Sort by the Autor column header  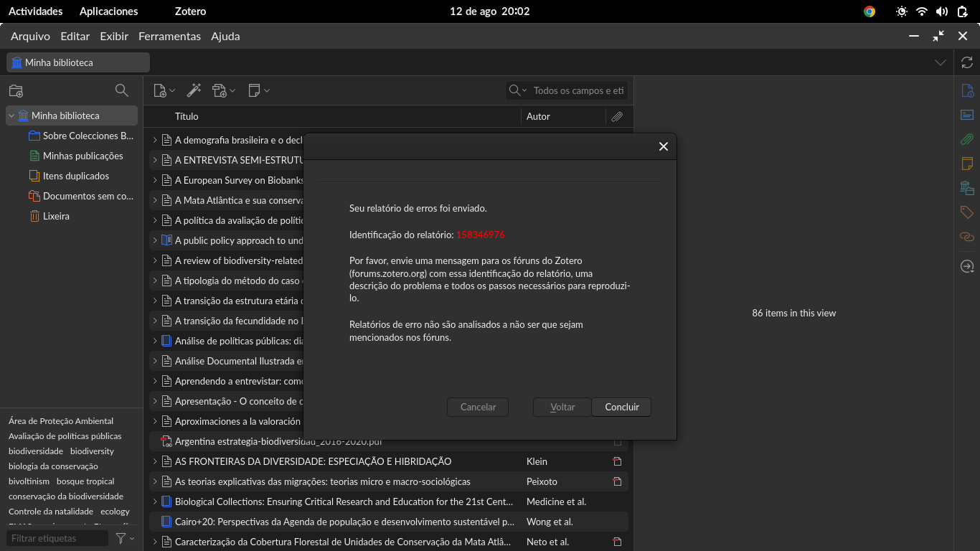click(x=563, y=116)
